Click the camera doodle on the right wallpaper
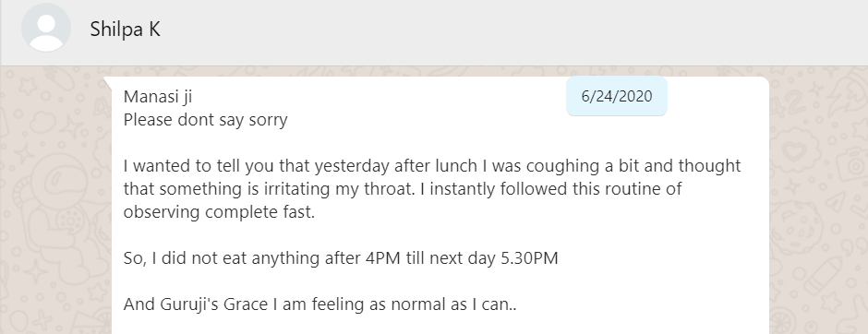This screenshot has height=334, width=868. point(850,164)
